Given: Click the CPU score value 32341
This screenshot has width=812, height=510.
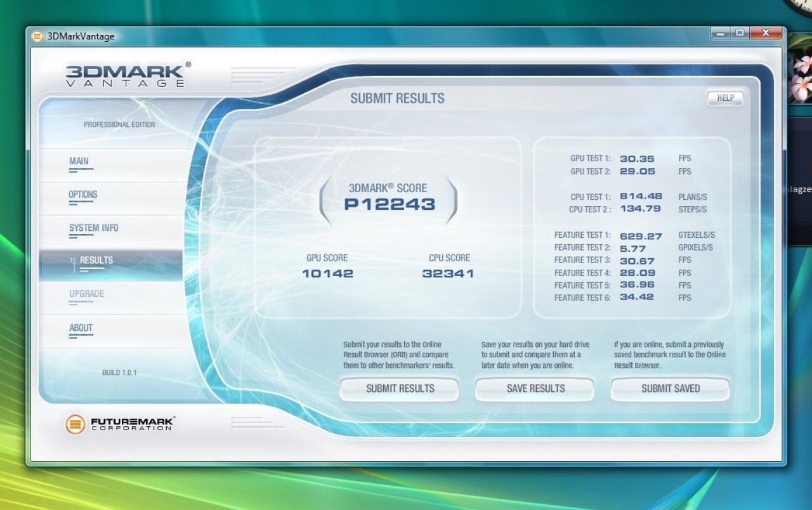Looking at the screenshot, I should [449, 273].
